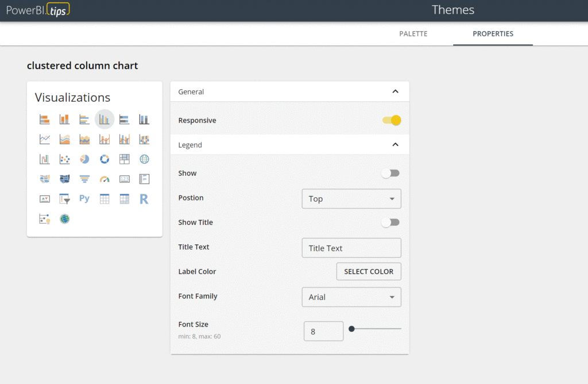Choose the line chart visualization
The height and width of the screenshot is (384, 588).
(x=45, y=139)
